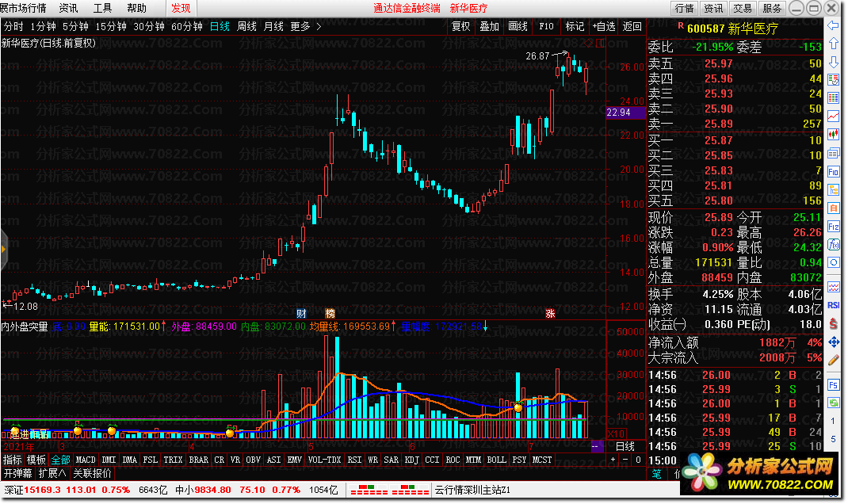Click the 日线 label at chart bottom-right
This screenshot has width=848, height=504.
625,447
